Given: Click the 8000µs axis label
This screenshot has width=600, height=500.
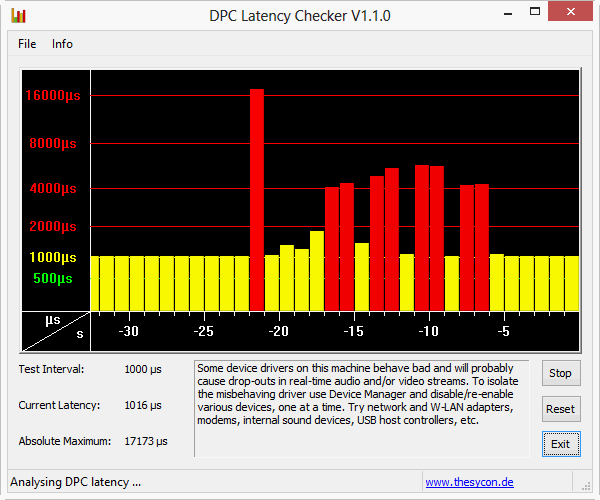Looking at the screenshot, I should 53,144.
